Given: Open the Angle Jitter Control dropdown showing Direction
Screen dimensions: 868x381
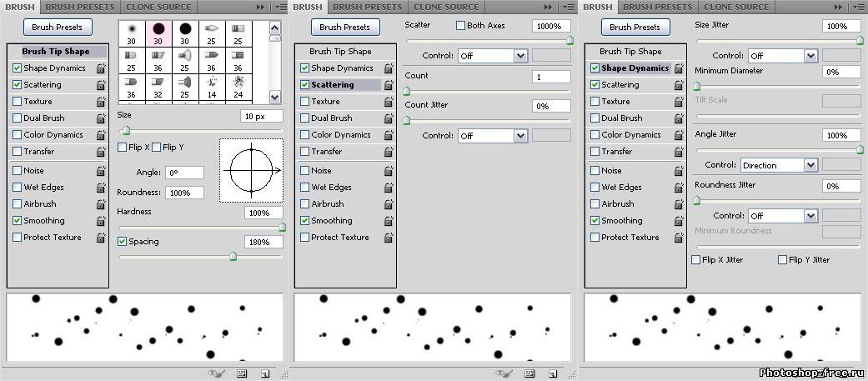Looking at the screenshot, I should (x=778, y=165).
